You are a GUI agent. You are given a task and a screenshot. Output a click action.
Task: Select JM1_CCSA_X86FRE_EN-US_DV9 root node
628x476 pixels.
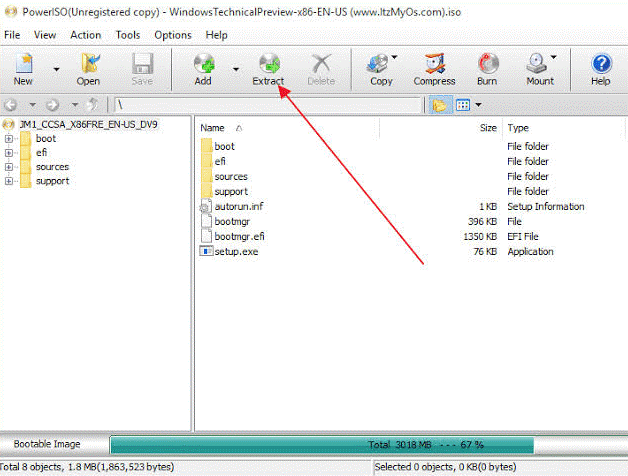88,125
